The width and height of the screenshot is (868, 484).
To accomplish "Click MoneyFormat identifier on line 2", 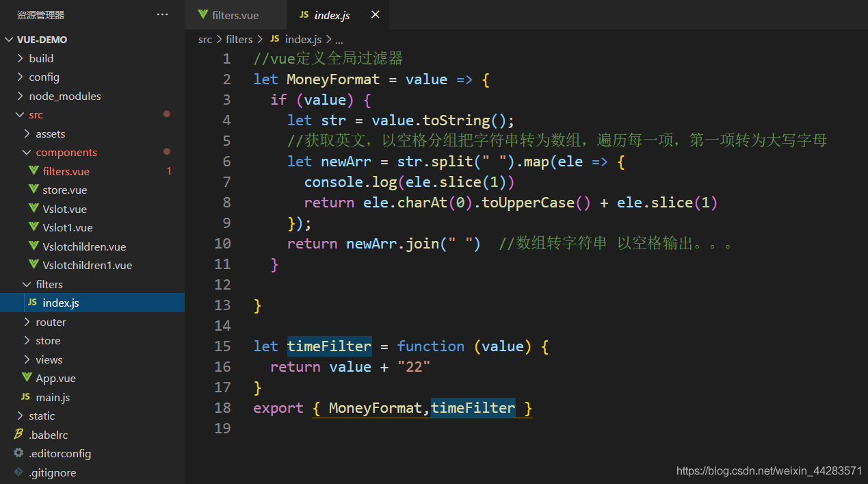I will [333, 79].
